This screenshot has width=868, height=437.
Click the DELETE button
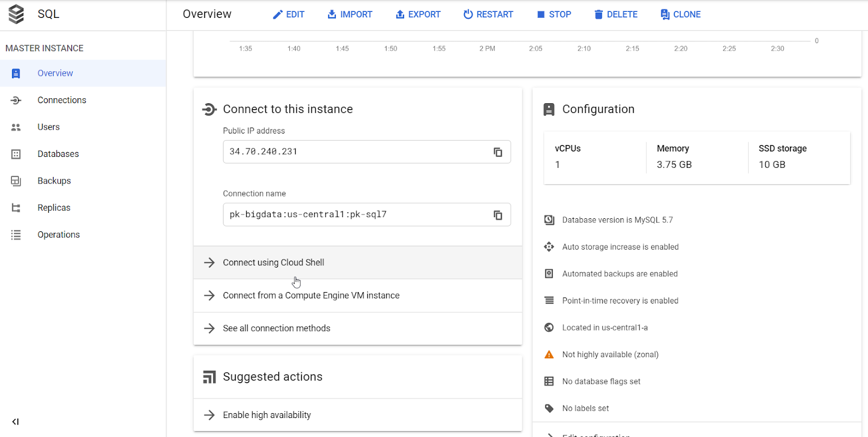(616, 15)
